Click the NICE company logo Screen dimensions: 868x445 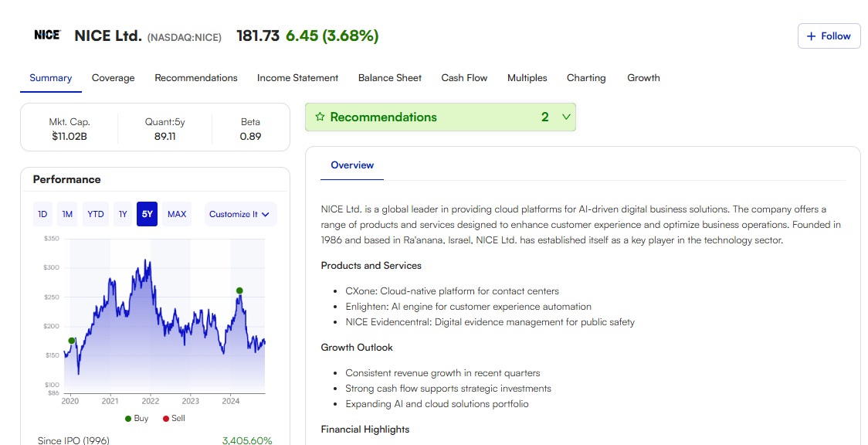tap(47, 34)
